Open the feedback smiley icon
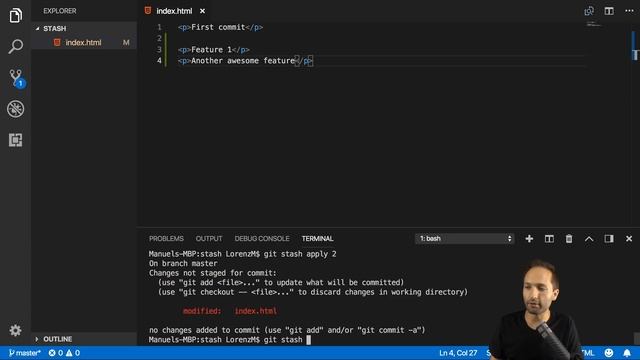640x360 pixels. [609, 353]
